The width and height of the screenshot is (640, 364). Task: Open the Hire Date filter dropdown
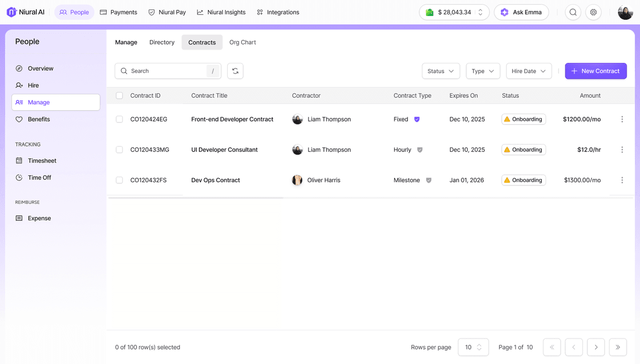[x=529, y=70]
